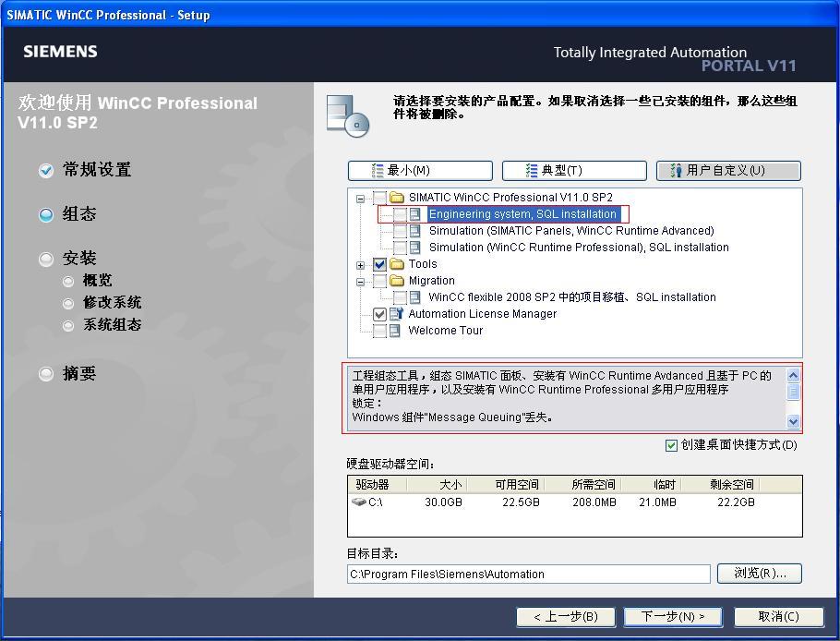Select the Migration tree row label
This screenshot has height=641, width=840.
coord(431,280)
